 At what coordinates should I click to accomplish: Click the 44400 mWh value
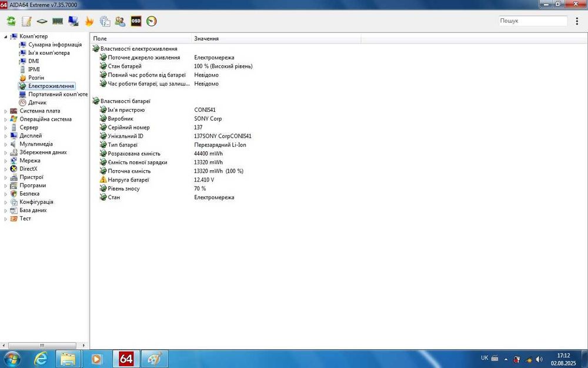[x=208, y=154]
